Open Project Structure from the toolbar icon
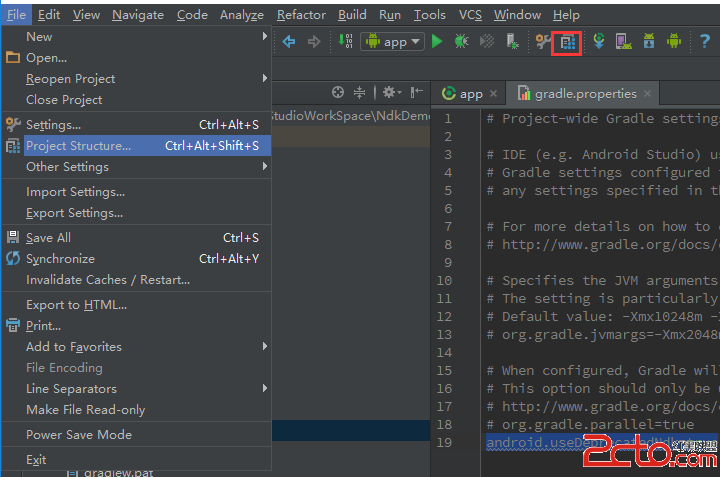Viewport: 720px width, 477px height. (x=568, y=42)
